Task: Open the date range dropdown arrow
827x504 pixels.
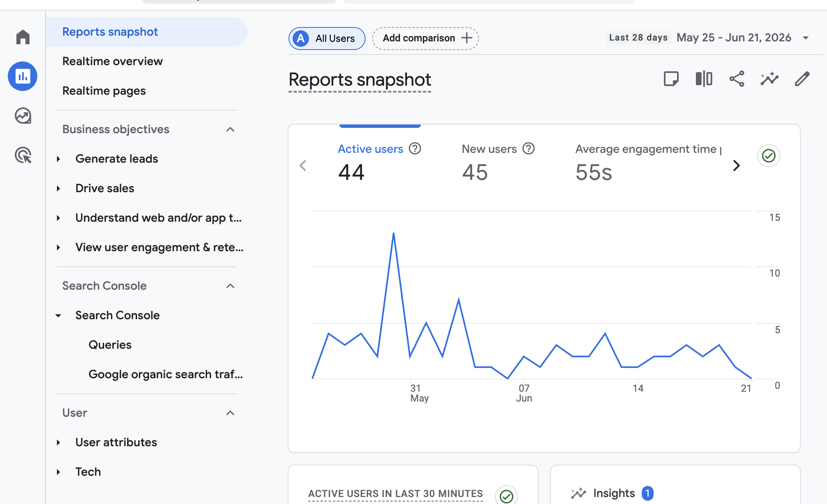Action: [805, 38]
